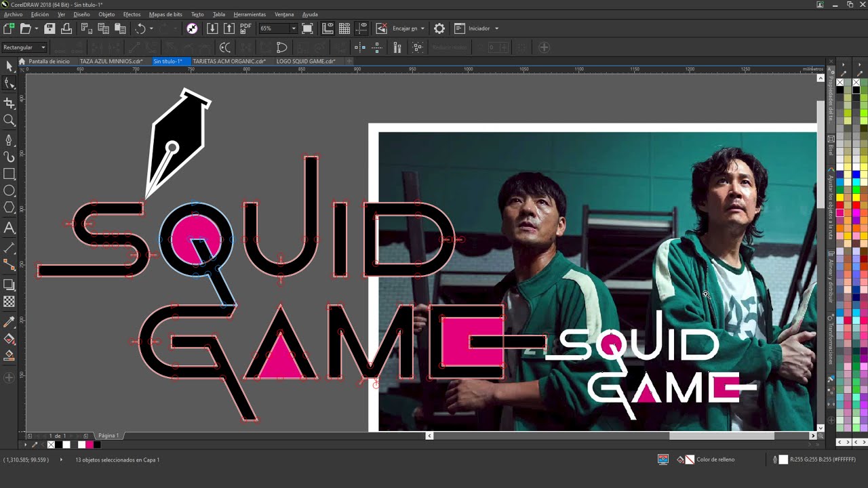Select the Pick tool in the toolbox
Viewport: 868px width, 488px height.
pyautogui.click(x=9, y=66)
